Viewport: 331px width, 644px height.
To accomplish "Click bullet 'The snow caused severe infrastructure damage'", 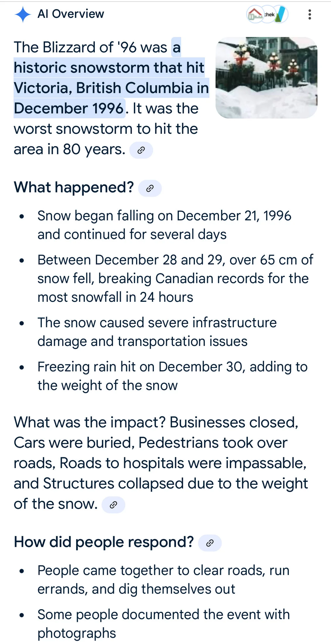I will tap(157, 332).
